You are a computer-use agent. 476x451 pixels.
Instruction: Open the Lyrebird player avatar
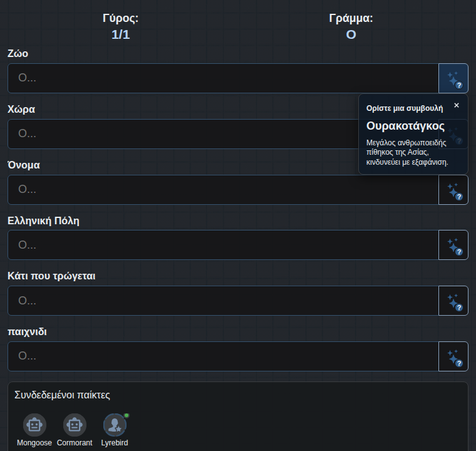click(115, 425)
